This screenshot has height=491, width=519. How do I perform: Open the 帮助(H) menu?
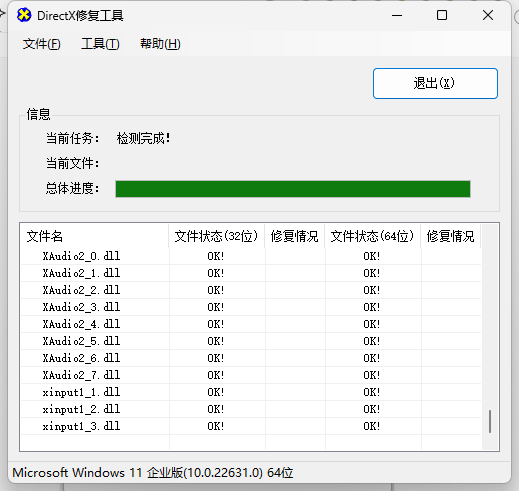click(160, 44)
